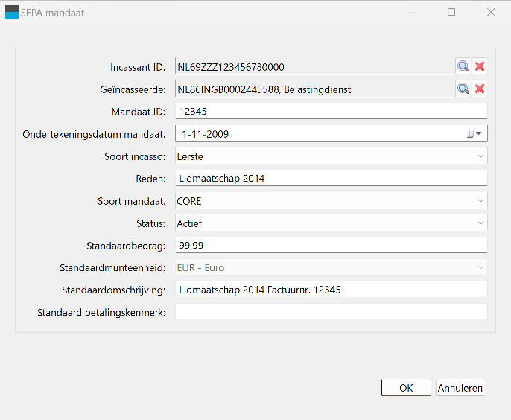511x420 pixels.
Task: Open search lookup for Geïncasseerde
Action: pos(463,89)
